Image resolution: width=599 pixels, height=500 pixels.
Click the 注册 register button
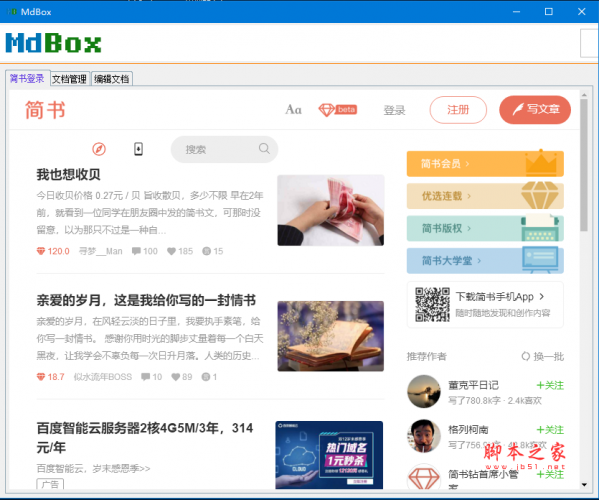coord(458,110)
